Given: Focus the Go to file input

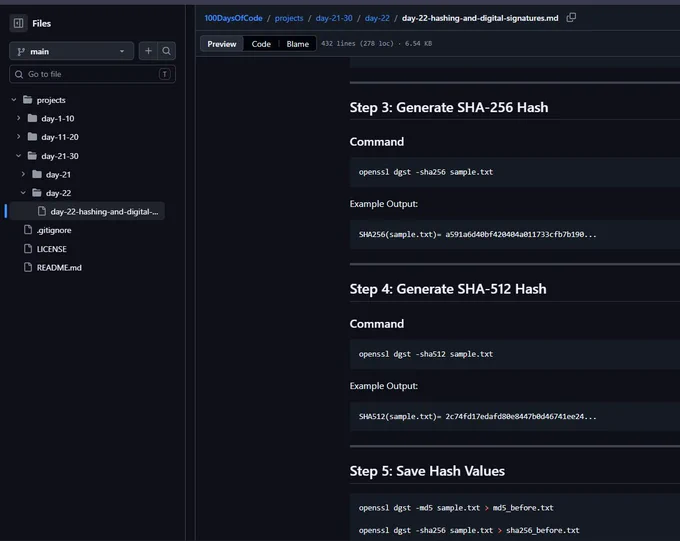Looking at the screenshot, I should 92,74.
